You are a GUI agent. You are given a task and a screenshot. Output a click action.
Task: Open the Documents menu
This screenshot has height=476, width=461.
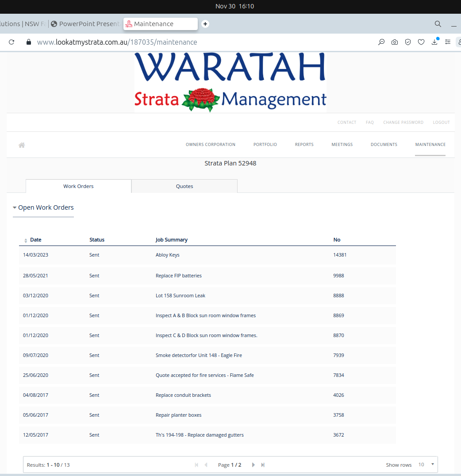coord(384,145)
